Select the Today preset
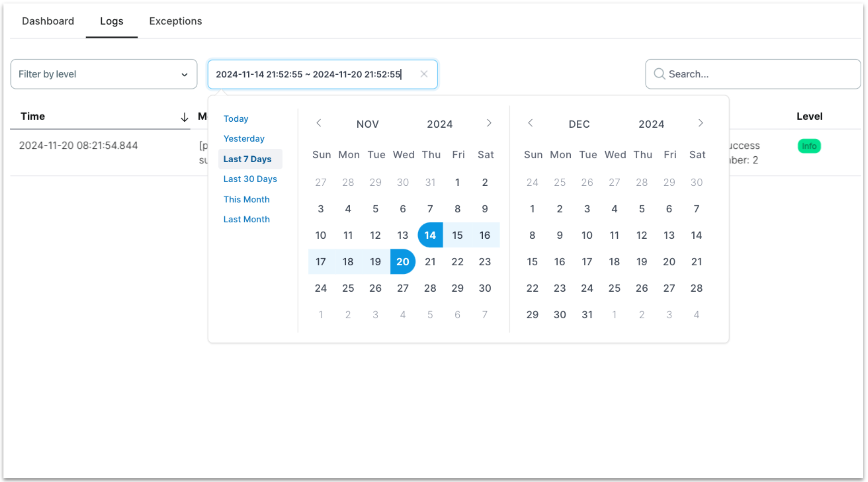The width and height of the screenshot is (868, 482). click(236, 118)
